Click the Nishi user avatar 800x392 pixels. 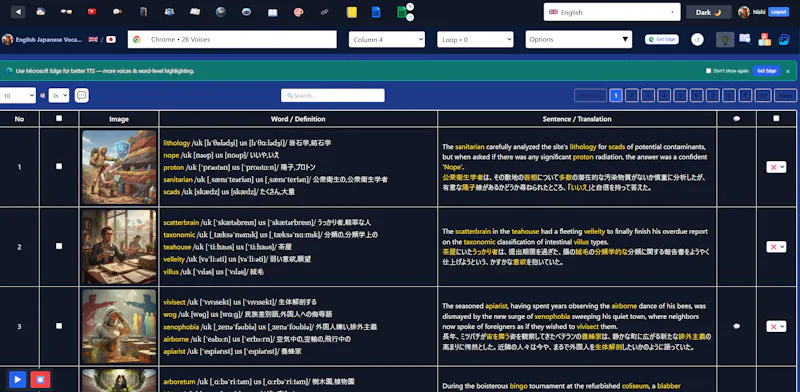coord(744,12)
